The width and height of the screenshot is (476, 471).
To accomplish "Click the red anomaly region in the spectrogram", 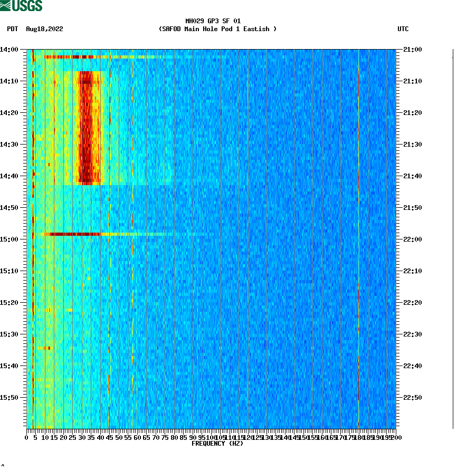I will (84, 127).
